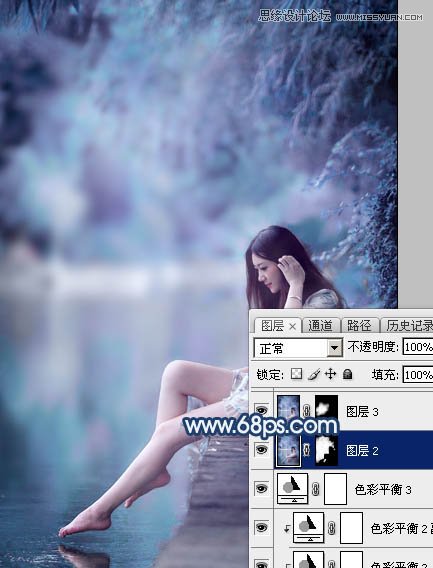This screenshot has width=433, height=568.
Task: Select 色彩平衡 3 white mask thumbnail
Action: pos(335,489)
